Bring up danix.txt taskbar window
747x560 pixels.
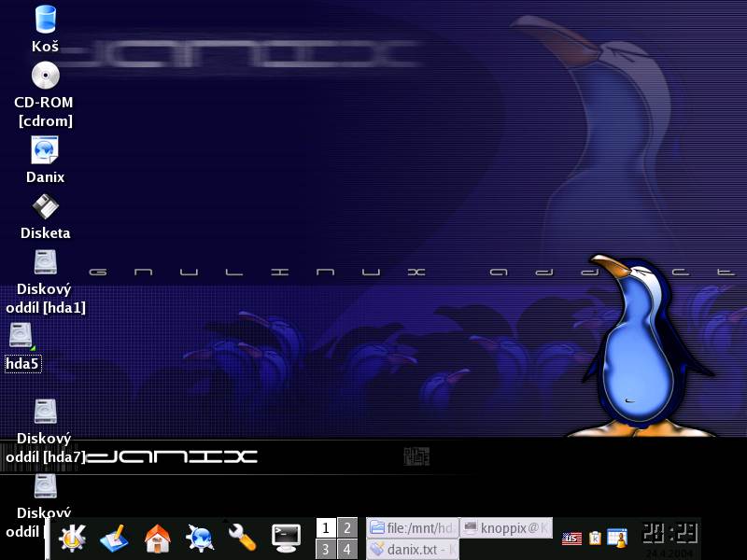click(412, 549)
